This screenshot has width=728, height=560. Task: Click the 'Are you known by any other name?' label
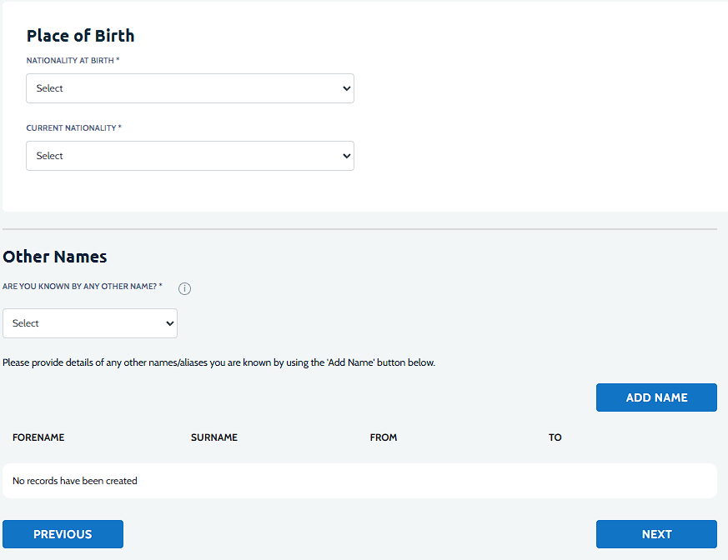82,287
